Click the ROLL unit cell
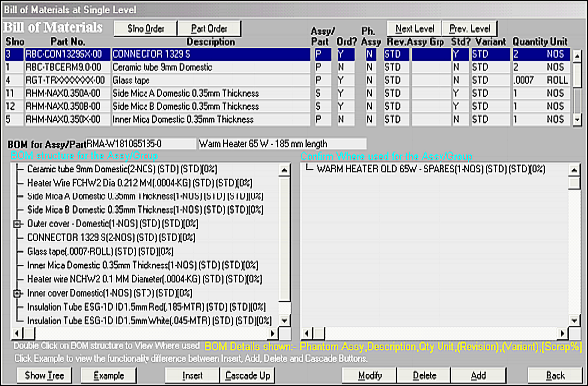The width and height of the screenshot is (588, 386). tap(557, 80)
